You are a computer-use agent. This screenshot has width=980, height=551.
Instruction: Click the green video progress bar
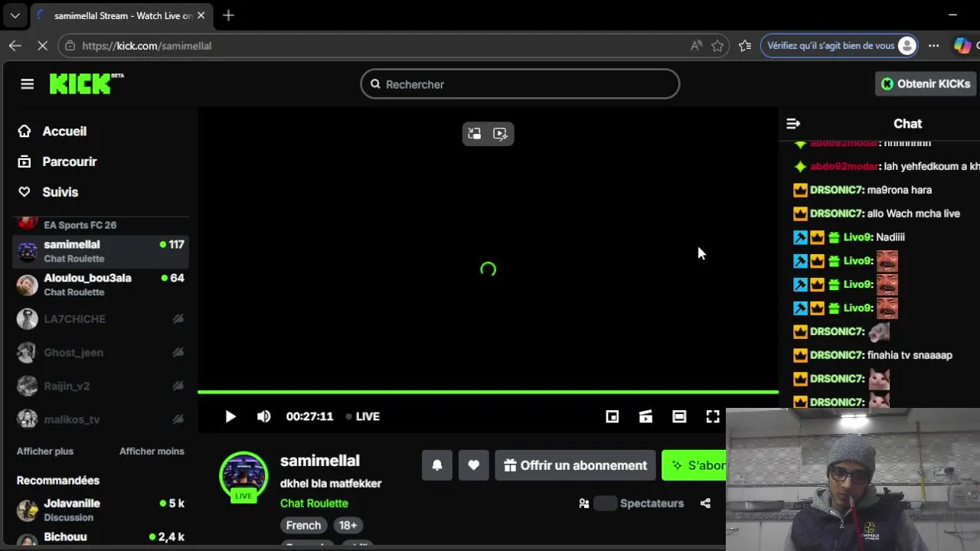pos(488,392)
